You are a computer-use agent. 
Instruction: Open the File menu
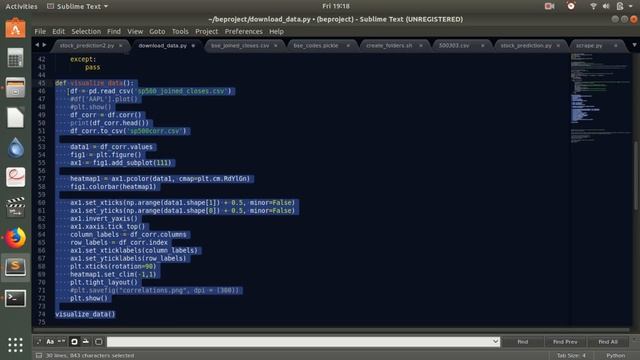(x=40, y=31)
